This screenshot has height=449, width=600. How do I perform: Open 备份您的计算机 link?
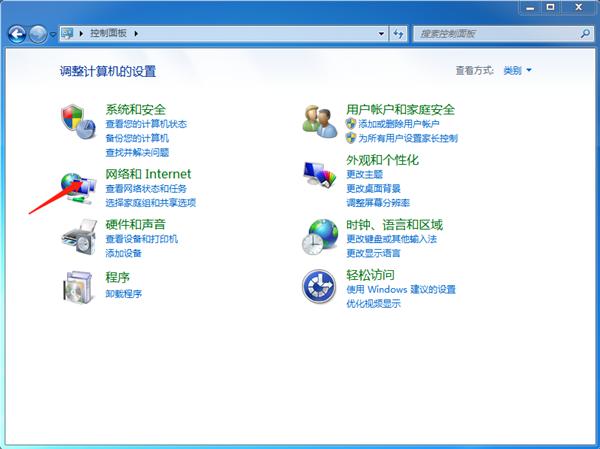pyautogui.click(x=137, y=138)
